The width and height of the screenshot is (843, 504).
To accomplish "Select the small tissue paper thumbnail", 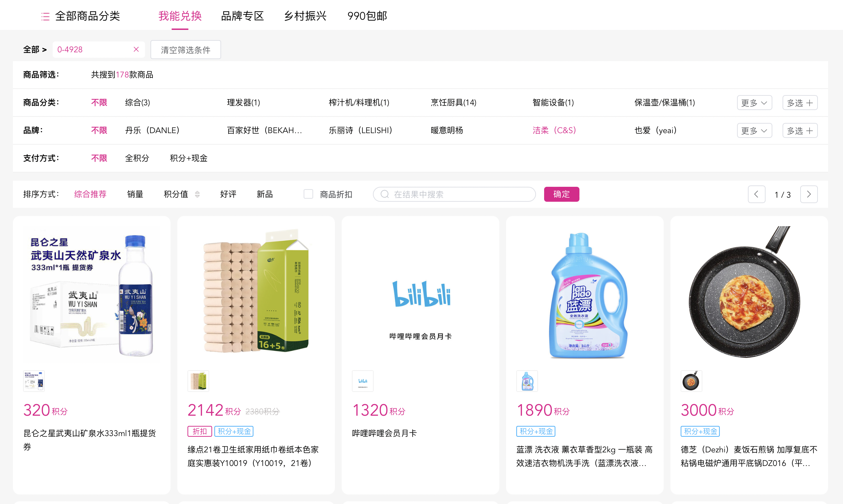I will pyautogui.click(x=198, y=381).
